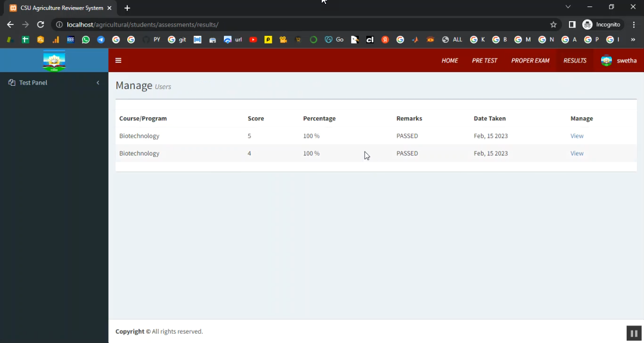Screen dimensions: 644x343
Task: Click the score 5 cell
Action: click(249, 136)
